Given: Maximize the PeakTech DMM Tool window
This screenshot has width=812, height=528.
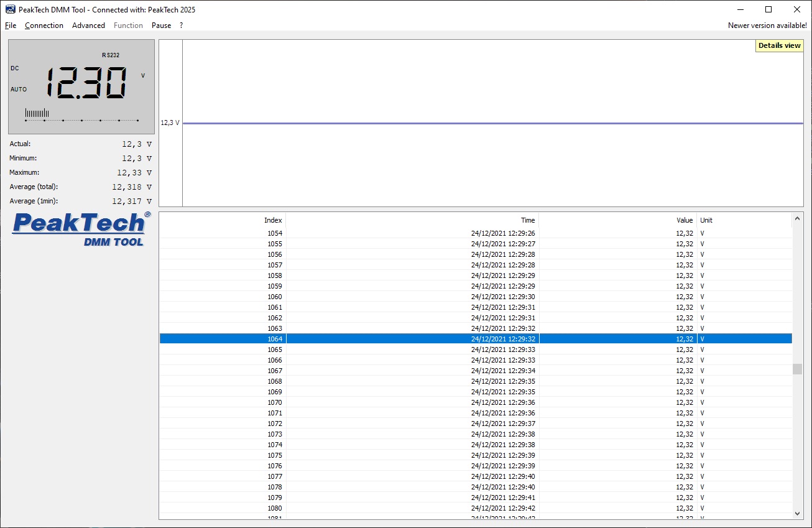Looking at the screenshot, I should (768, 9).
